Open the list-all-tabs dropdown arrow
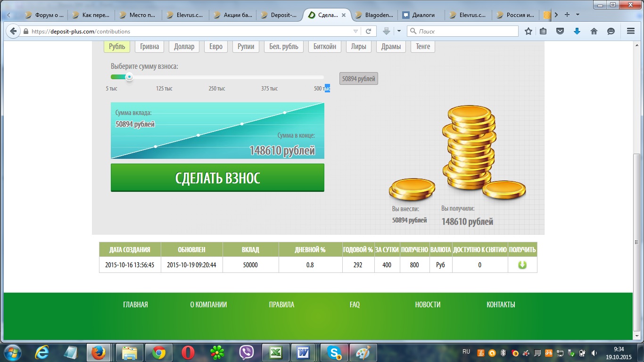Screen dimensions: 644x362 (x=578, y=15)
